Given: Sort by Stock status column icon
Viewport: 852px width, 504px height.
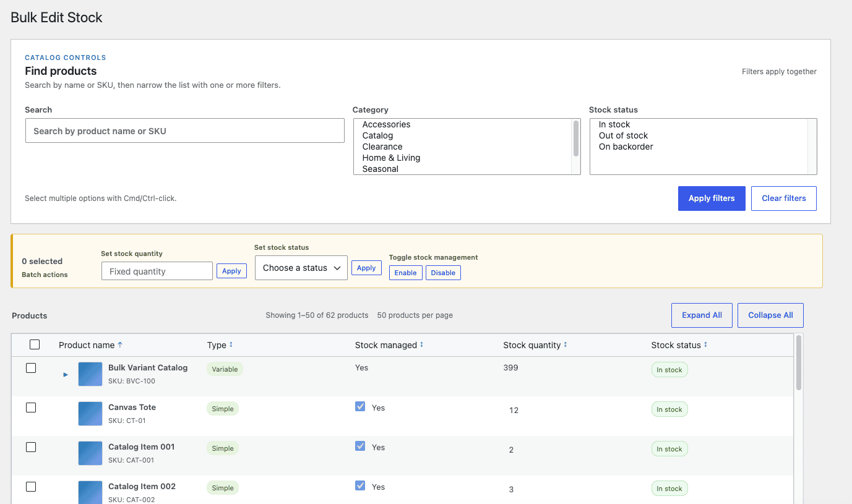Looking at the screenshot, I should (x=705, y=345).
